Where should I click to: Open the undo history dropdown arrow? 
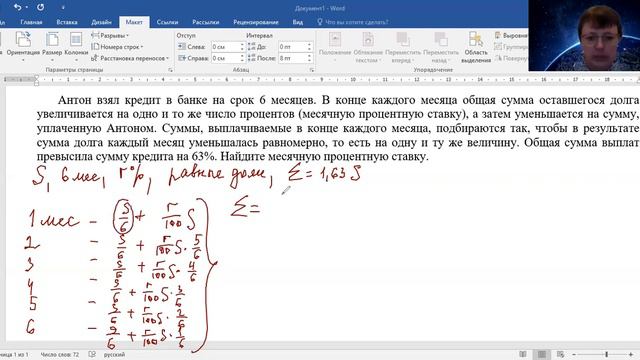tap(27, 7)
